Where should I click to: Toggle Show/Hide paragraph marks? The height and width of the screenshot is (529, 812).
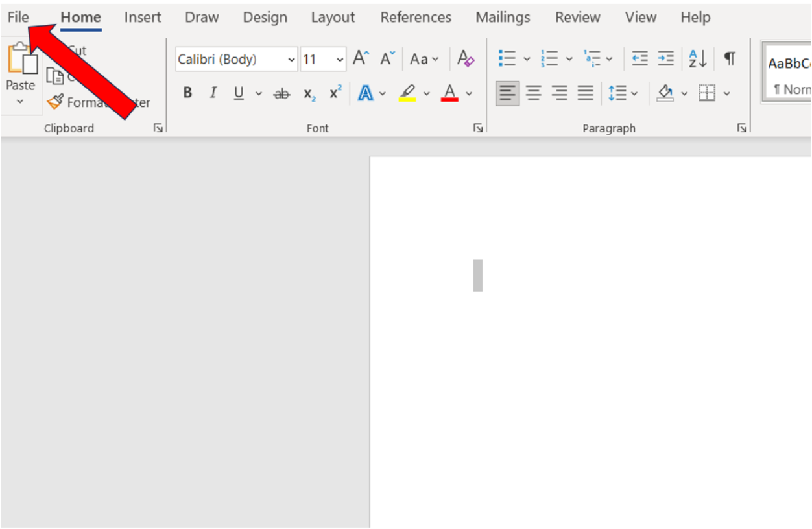tap(730, 59)
